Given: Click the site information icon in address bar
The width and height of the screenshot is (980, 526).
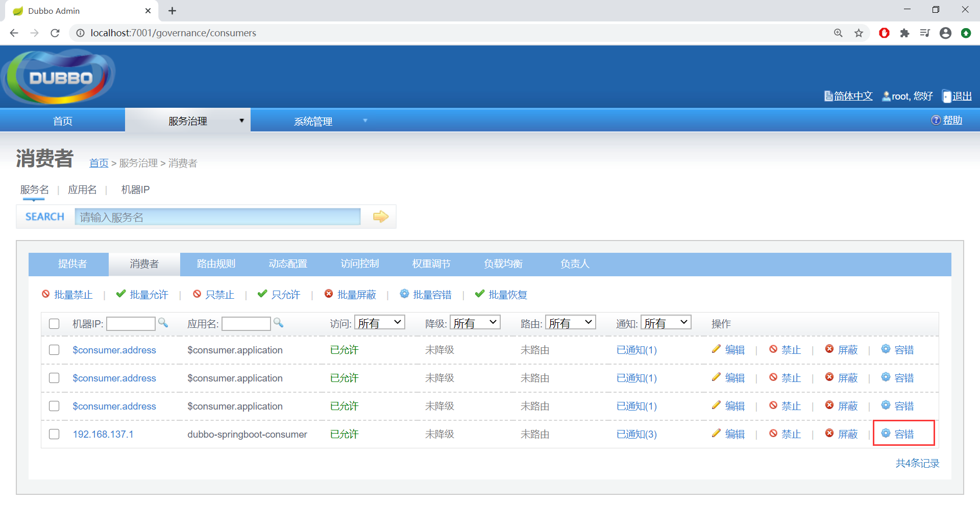Looking at the screenshot, I should 80,33.
